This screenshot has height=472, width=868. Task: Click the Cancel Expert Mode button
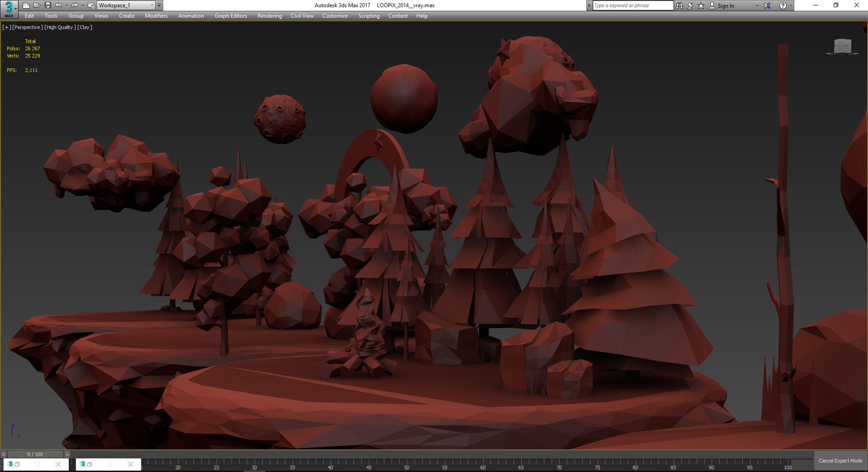coord(840,461)
